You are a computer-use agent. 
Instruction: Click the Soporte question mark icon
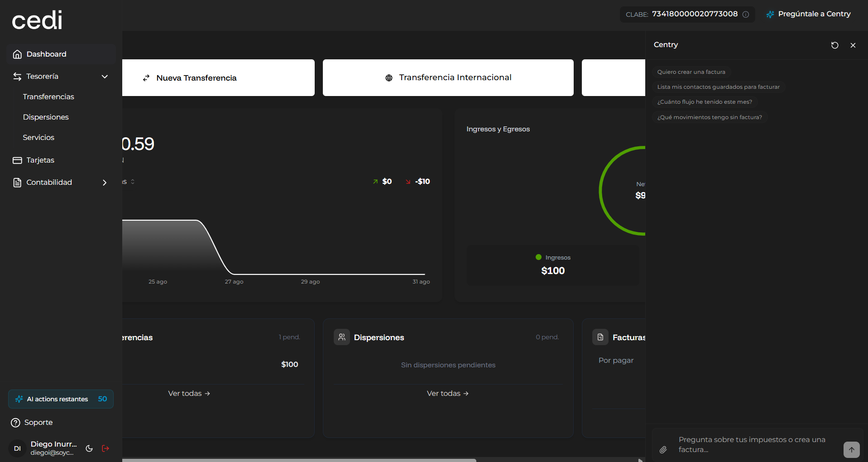click(15, 423)
